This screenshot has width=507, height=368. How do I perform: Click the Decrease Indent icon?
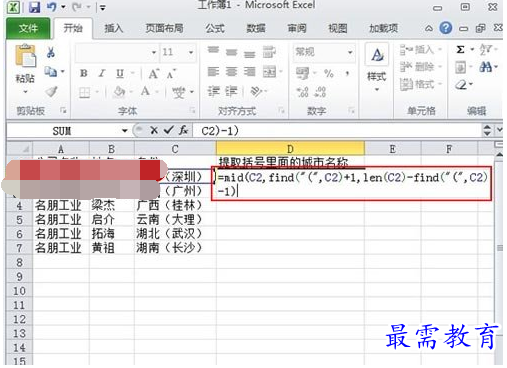[x=213, y=91]
